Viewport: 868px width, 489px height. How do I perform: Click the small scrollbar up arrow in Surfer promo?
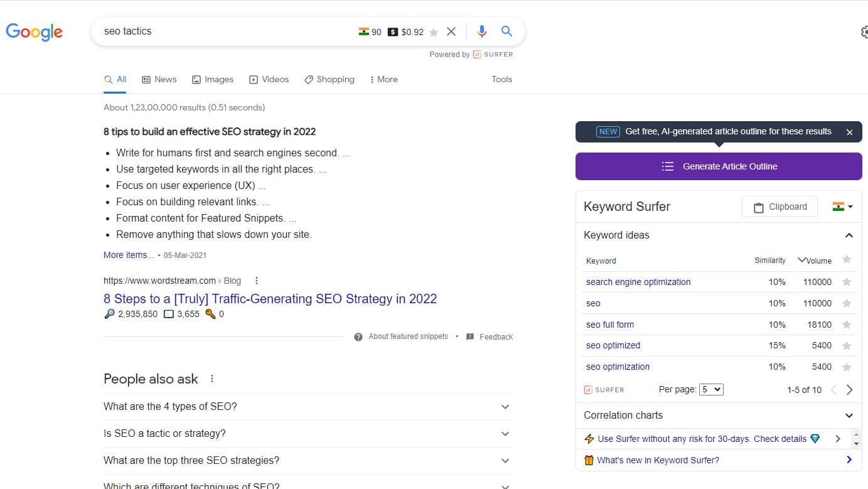857,434
